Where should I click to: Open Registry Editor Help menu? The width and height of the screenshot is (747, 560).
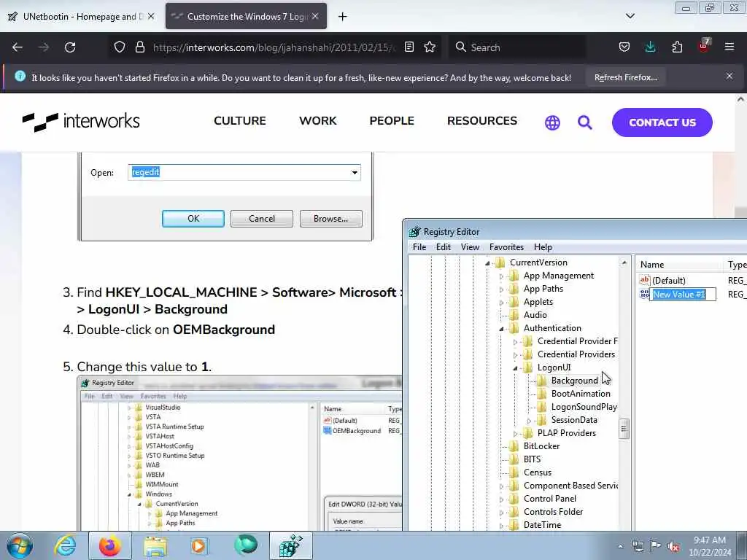[543, 247]
